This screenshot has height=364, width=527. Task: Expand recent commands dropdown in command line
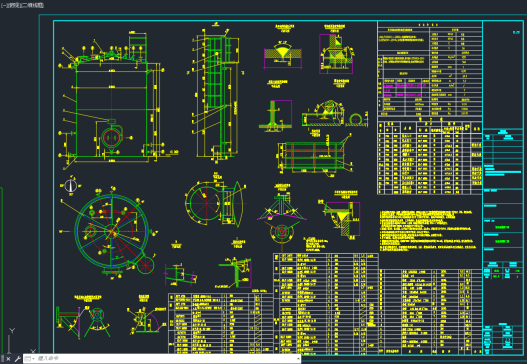point(29,359)
